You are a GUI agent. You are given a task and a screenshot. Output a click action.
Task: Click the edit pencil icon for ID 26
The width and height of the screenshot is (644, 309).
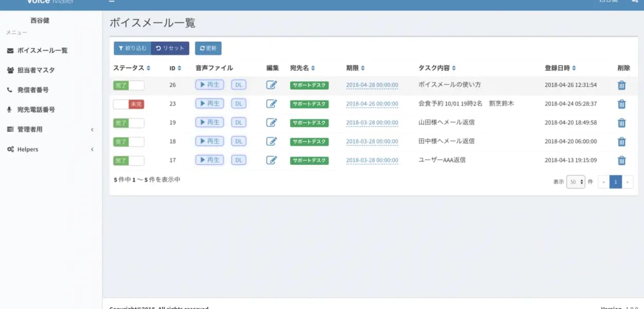(x=272, y=84)
